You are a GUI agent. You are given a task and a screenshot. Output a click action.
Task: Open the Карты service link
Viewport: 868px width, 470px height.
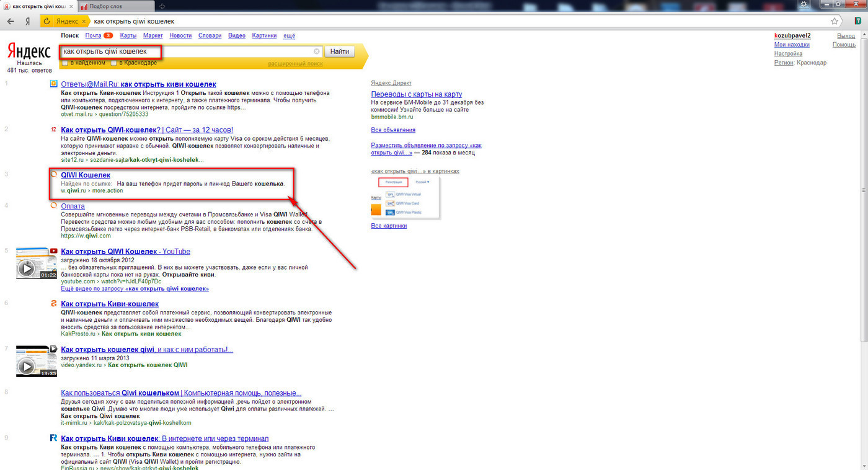(x=128, y=35)
